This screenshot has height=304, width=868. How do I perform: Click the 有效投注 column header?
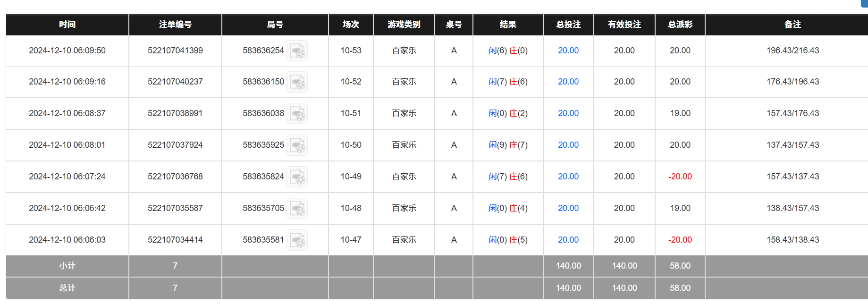tap(624, 25)
